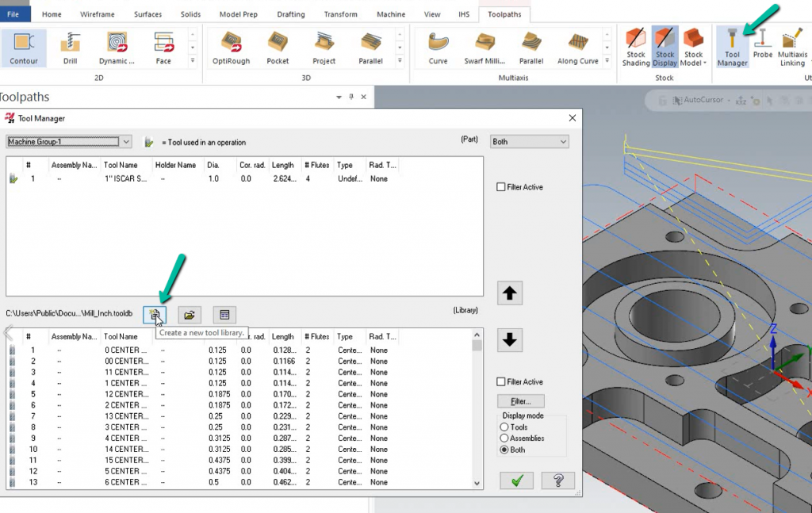Screen dimensions: 812x513
Task: Choose the Drill toolpath
Action: 70,48
